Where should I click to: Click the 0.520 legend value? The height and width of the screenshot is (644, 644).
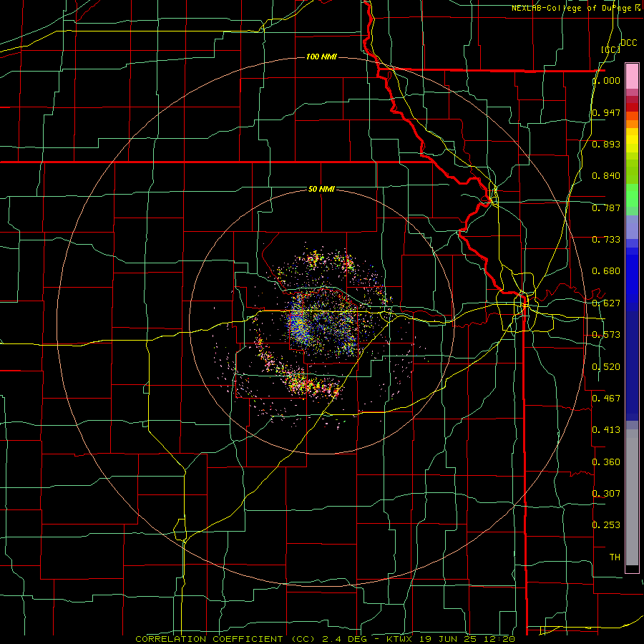606,367
